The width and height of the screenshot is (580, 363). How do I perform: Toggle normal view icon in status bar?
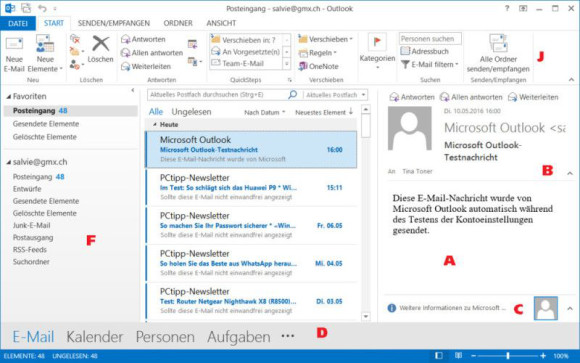pos(438,356)
